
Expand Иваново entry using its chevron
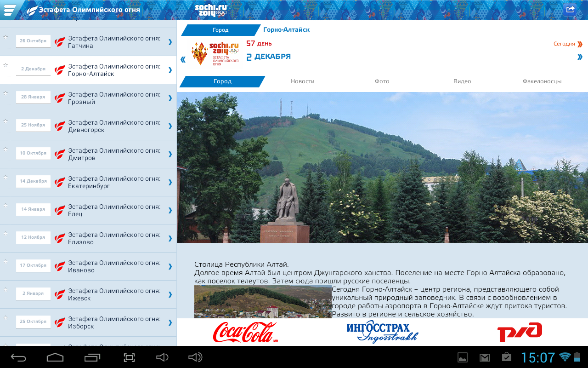[x=170, y=266]
